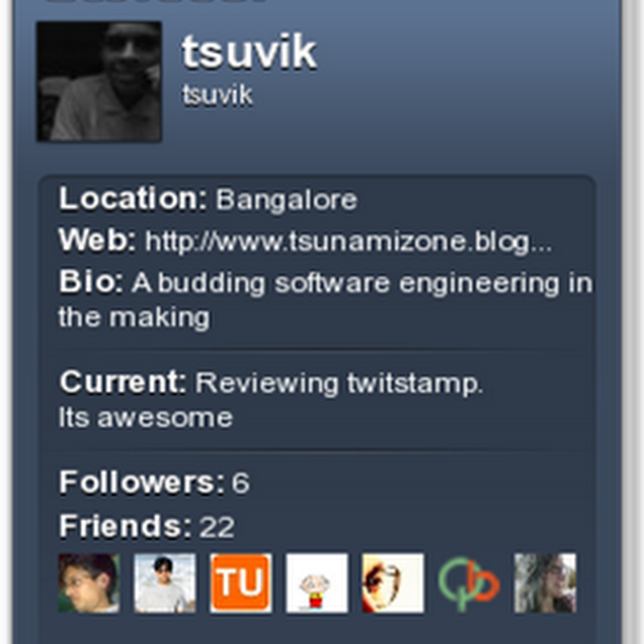
Task: Select the smaller tsuvik username below the heading
Action: coord(217,95)
